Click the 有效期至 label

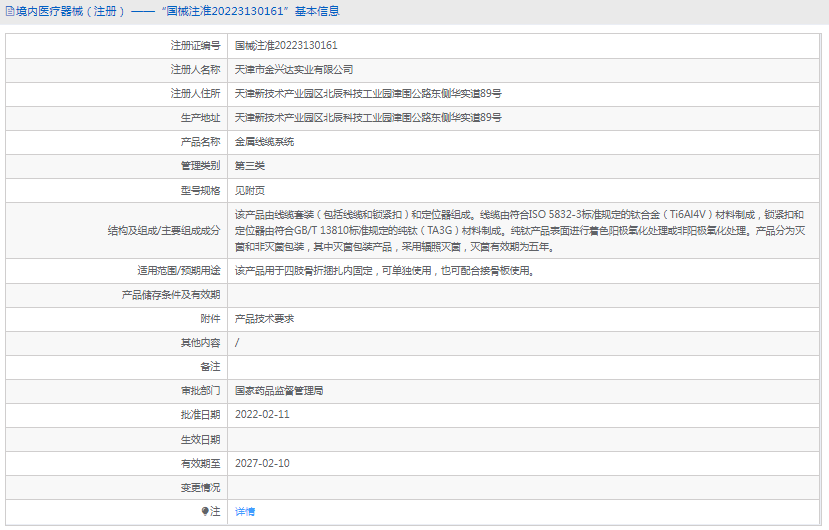[x=200, y=463]
